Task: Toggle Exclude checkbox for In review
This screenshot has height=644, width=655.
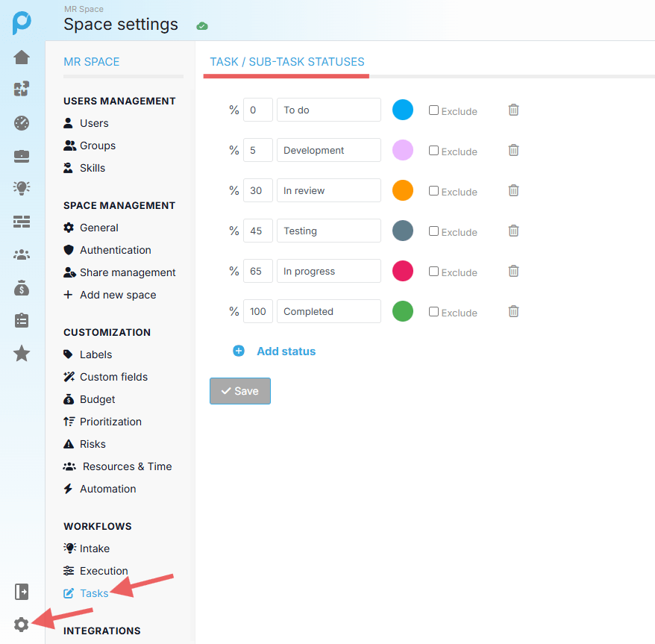Action: coord(433,191)
